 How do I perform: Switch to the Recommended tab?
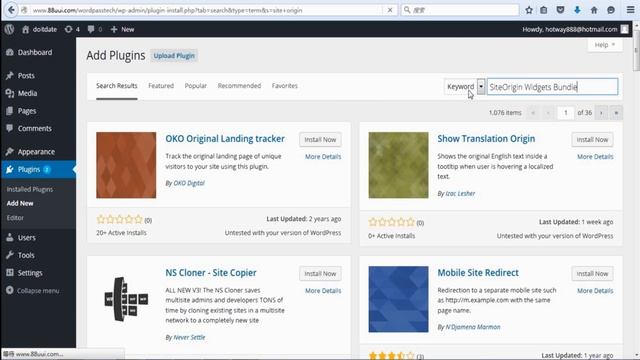point(239,86)
